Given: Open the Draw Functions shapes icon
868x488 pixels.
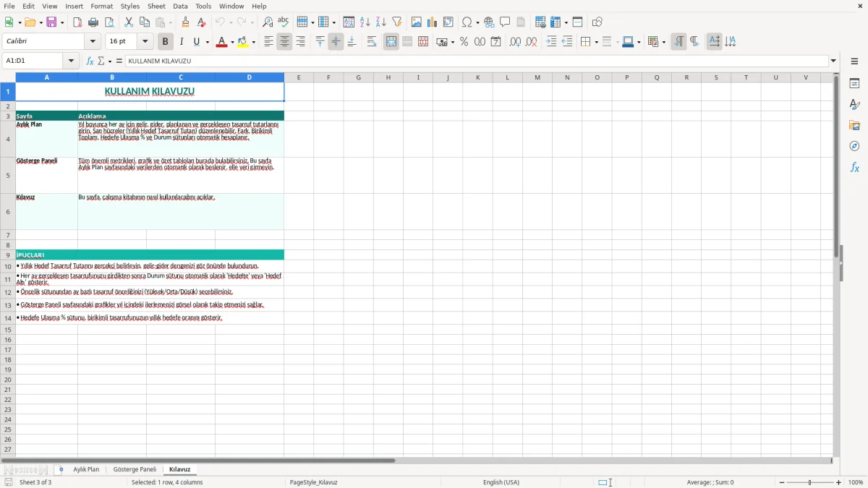Looking at the screenshot, I should (x=597, y=22).
